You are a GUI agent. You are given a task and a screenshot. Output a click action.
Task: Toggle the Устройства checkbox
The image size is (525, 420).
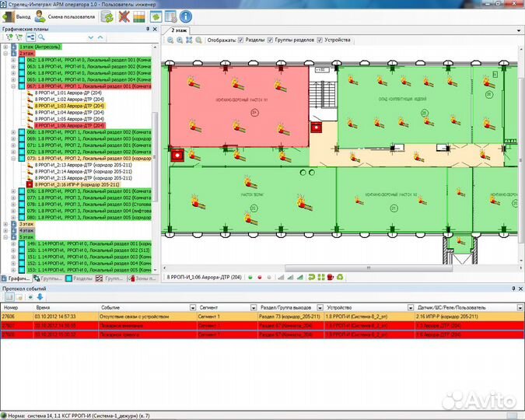pos(318,40)
